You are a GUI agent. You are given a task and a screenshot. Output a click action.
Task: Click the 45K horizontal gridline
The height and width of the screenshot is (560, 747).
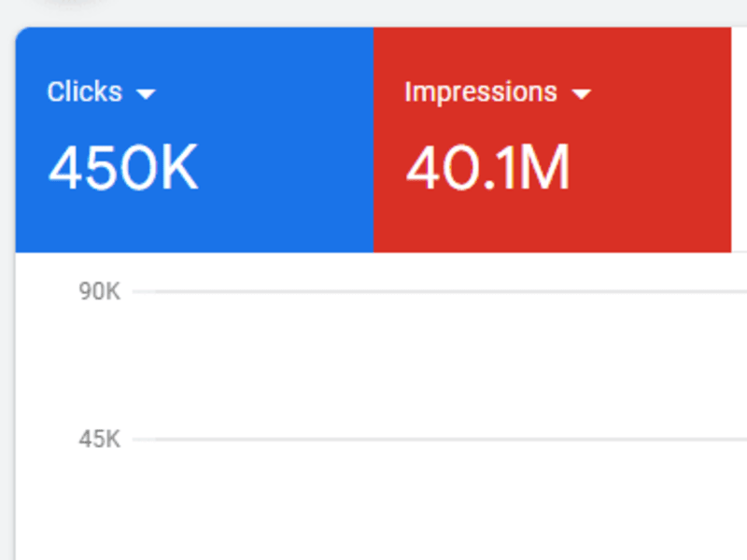439,439
